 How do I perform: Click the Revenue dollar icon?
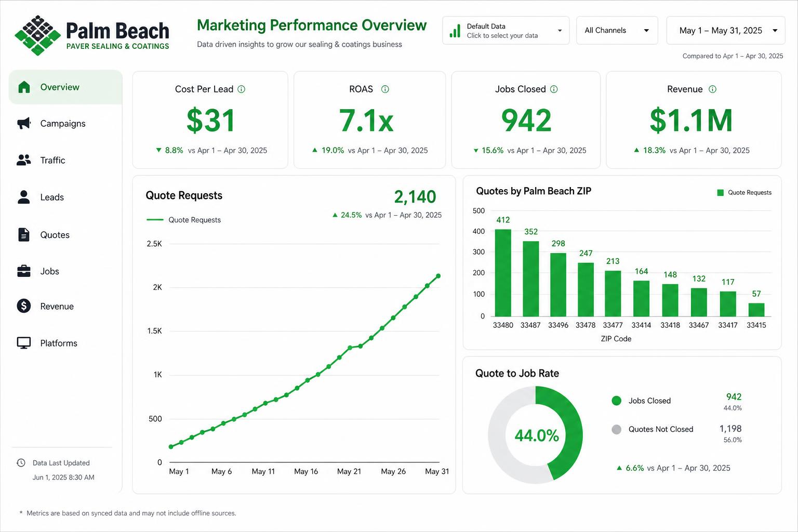tap(24, 306)
